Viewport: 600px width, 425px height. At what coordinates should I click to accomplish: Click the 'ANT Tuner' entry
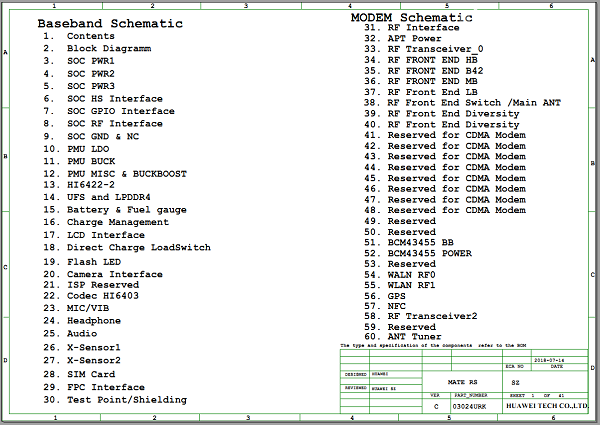[x=415, y=338]
